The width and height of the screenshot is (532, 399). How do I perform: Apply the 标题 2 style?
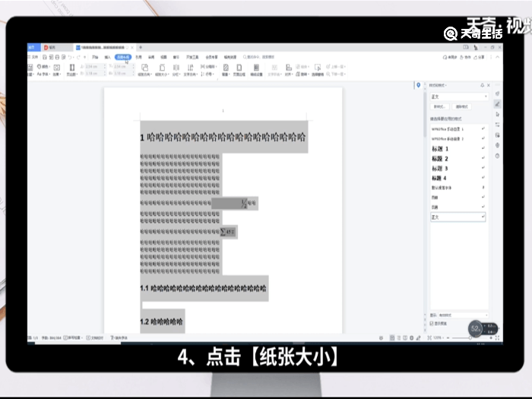(458, 158)
